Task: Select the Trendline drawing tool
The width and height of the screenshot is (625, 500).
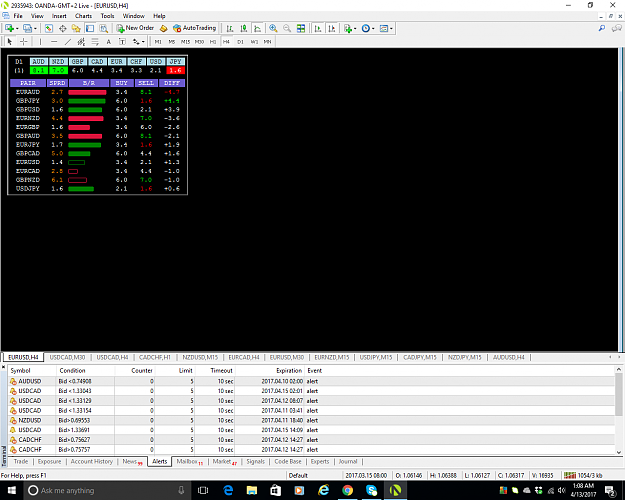Action: [68, 41]
